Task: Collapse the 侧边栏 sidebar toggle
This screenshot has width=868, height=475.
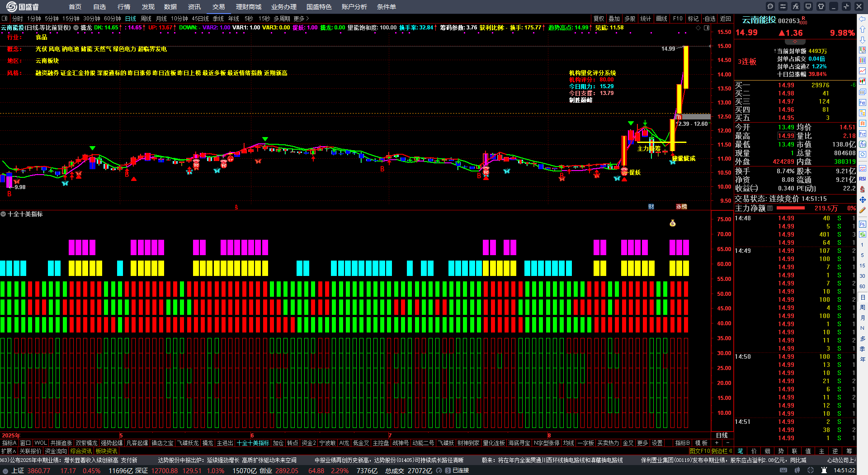Action: [x=722, y=451]
